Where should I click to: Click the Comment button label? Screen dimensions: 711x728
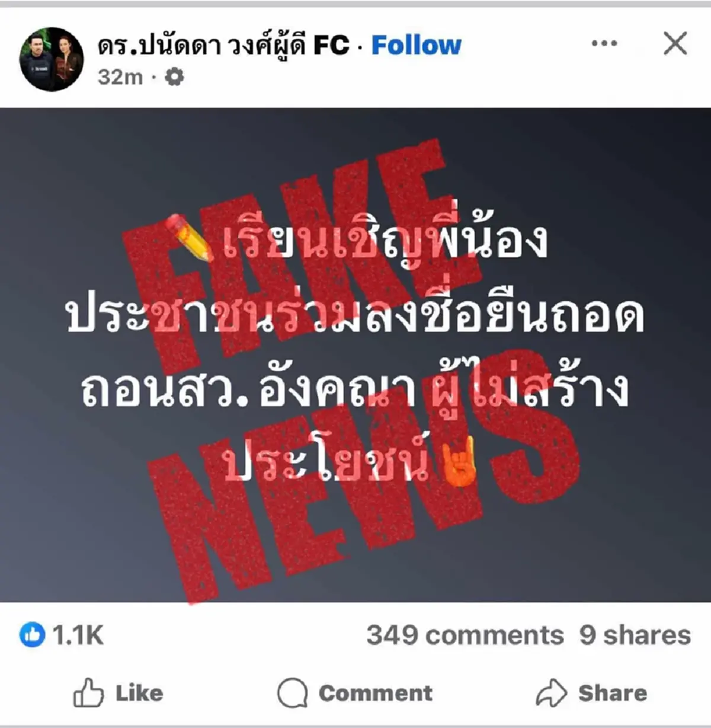tap(376, 693)
